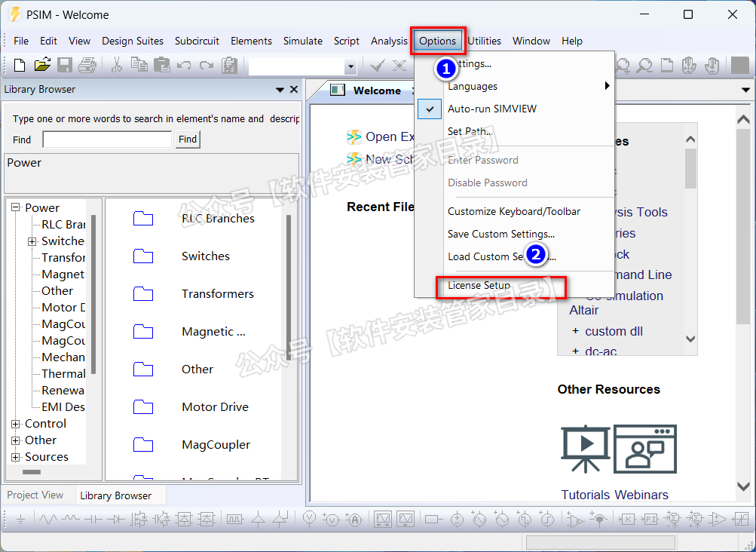The image size is (756, 552).
Task: Place a Ground element from bottom toolbar
Action: pos(21,520)
